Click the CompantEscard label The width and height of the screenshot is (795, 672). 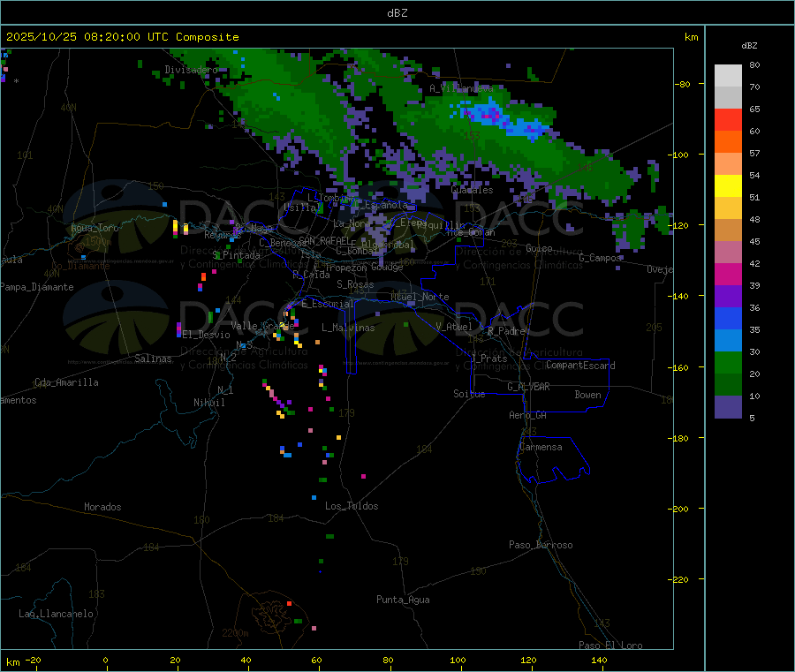pos(580,366)
